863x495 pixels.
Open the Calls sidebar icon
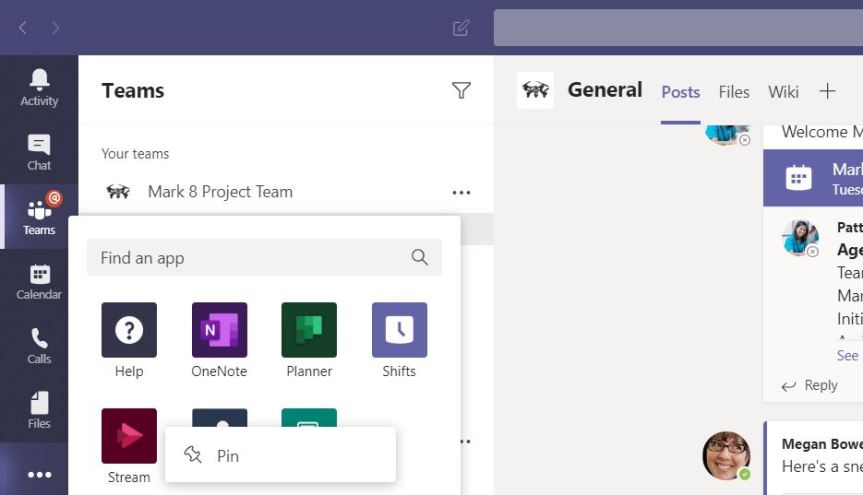click(39, 346)
